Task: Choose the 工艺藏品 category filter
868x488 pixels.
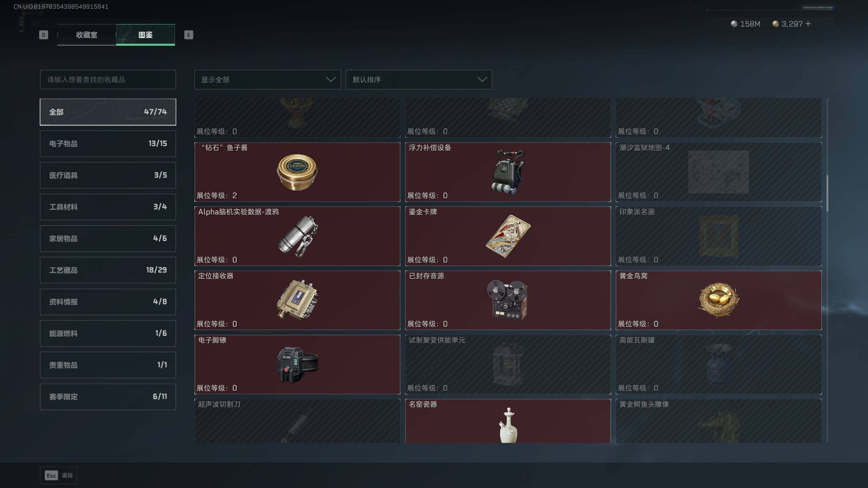Action: (x=108, y=270)
